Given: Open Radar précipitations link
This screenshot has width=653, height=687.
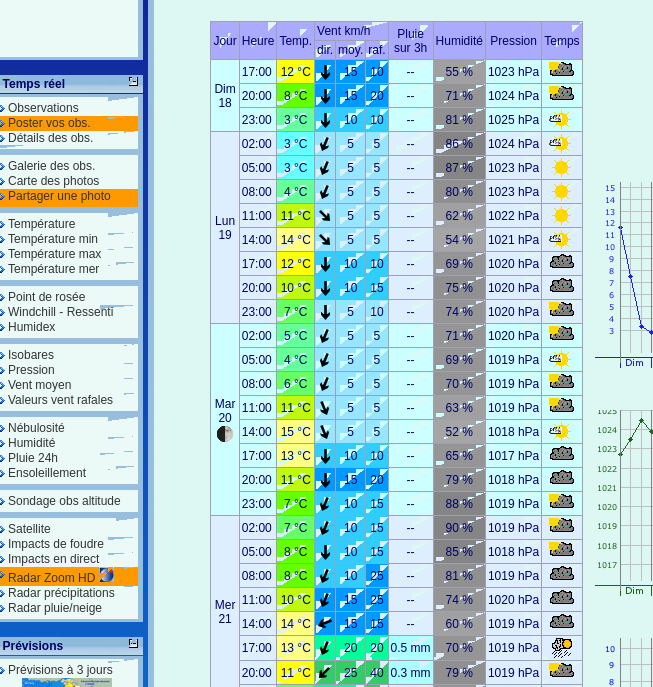Looking at the screenshot, I should tap(61, 593).
